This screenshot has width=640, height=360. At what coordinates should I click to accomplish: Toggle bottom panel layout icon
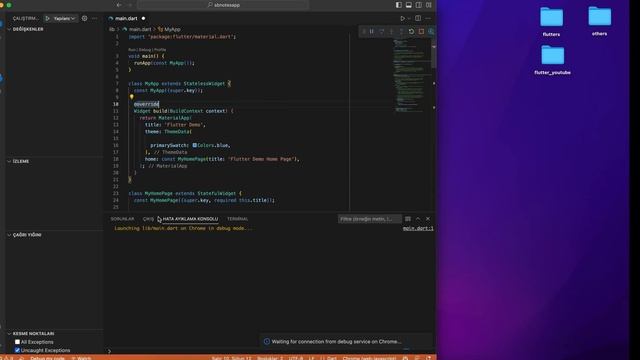point(409,5)
